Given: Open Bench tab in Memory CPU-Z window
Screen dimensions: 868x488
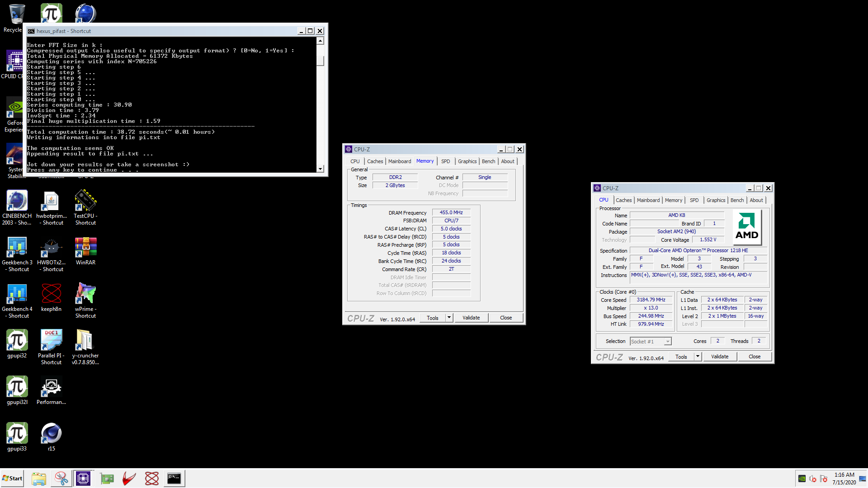Looking at the screenshot, I should click(488, 161).
